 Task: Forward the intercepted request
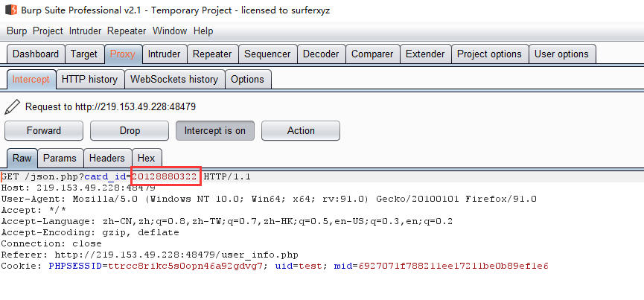[44, 131]
